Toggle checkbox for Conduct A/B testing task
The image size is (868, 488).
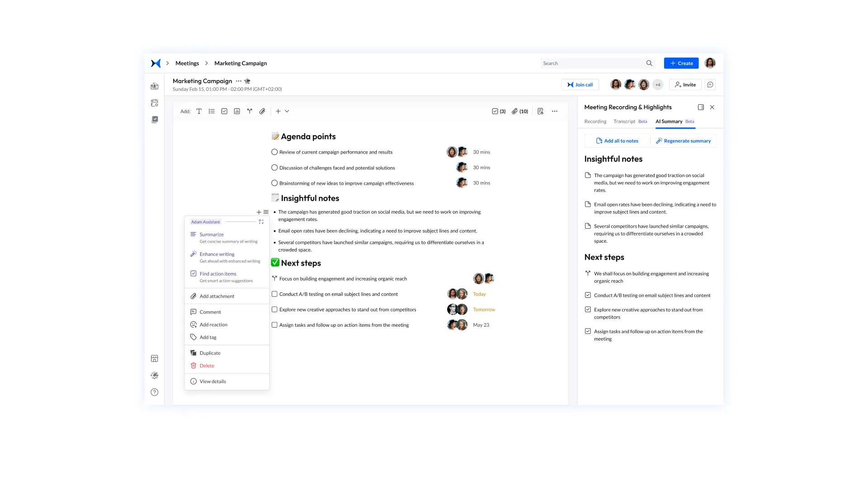click(275, 294)
